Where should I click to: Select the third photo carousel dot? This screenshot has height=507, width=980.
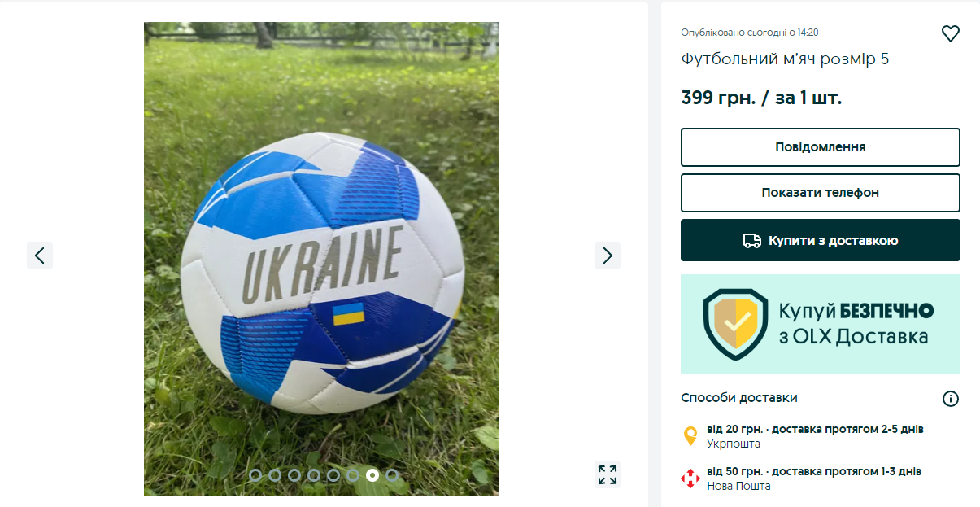pyautogui.click(x=294, y=475)
